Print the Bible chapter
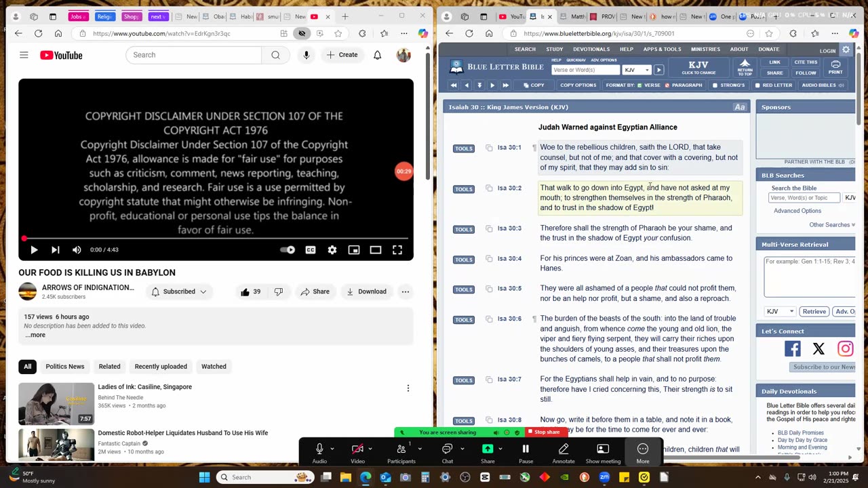This screenshot has width=868, height=488. [835, 67]
